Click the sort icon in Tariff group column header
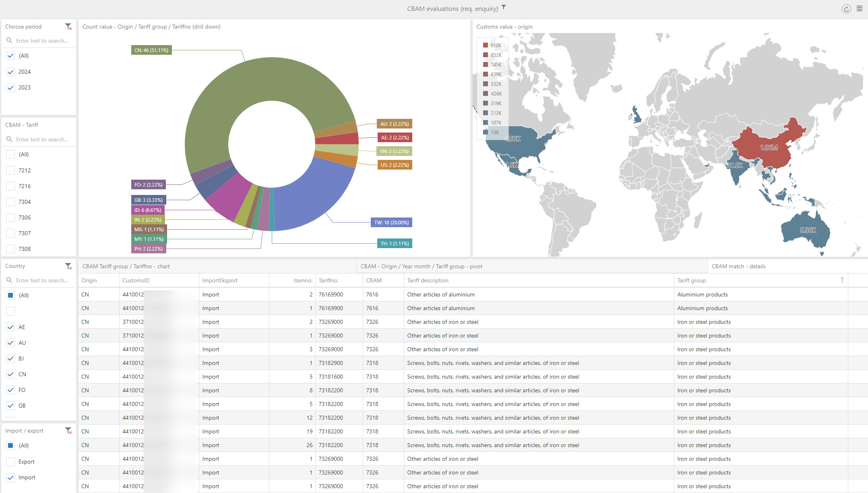Image resolution: width=868 pixels, height=493 pixels. [843, 281]
